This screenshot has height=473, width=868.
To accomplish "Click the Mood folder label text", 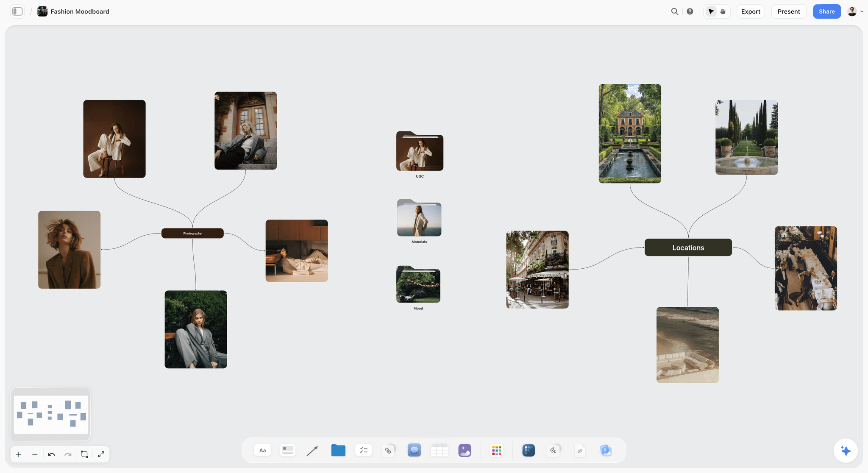I will click(x=418, y=309).
